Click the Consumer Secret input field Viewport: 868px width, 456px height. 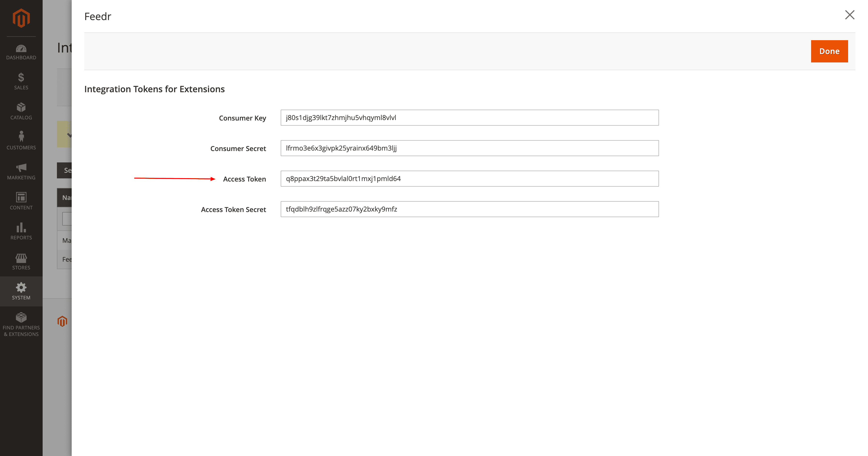(x=469, y=148)
